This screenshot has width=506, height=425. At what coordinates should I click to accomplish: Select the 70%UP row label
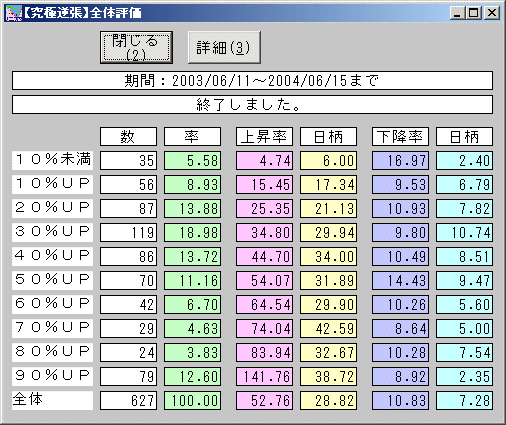click(x=52, y=328)
